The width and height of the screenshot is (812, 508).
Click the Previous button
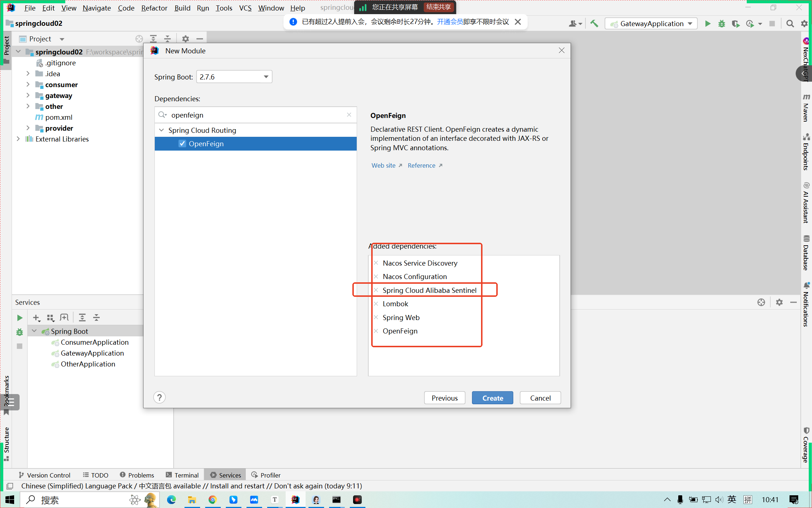pos(445,398)
